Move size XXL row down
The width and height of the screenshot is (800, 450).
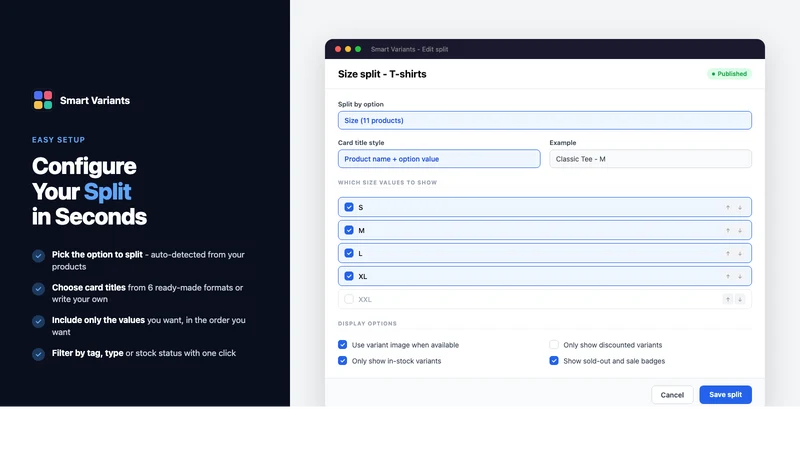click(x=740, y=299)
